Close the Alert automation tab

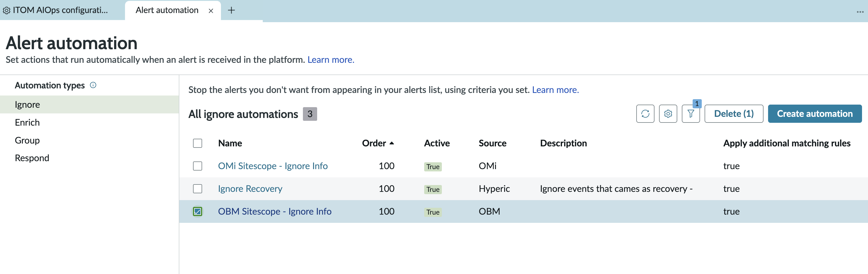(x=211, y=11)
